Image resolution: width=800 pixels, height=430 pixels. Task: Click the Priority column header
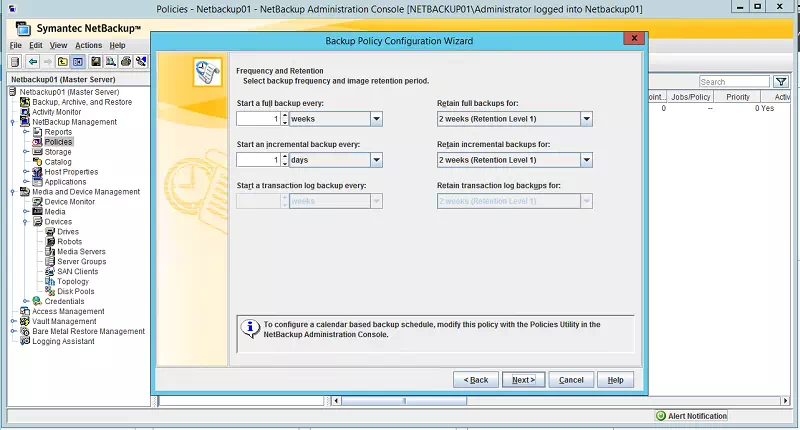tap(738, 97)
